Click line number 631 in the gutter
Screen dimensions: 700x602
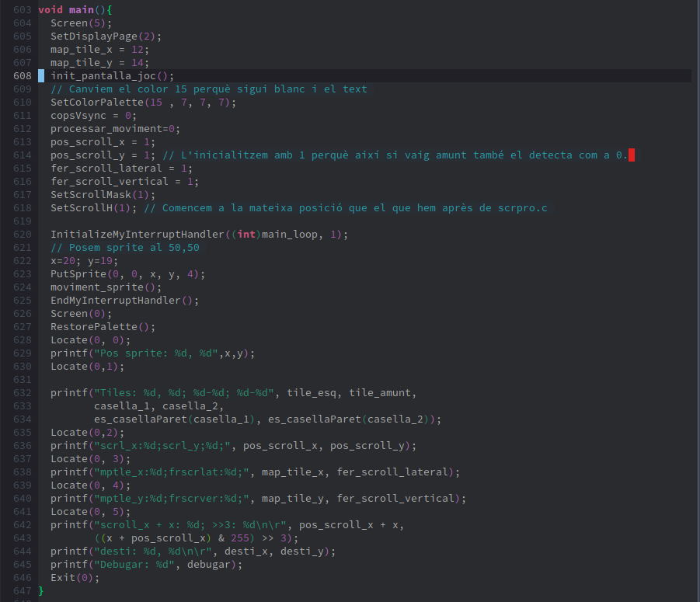[23, 380]
